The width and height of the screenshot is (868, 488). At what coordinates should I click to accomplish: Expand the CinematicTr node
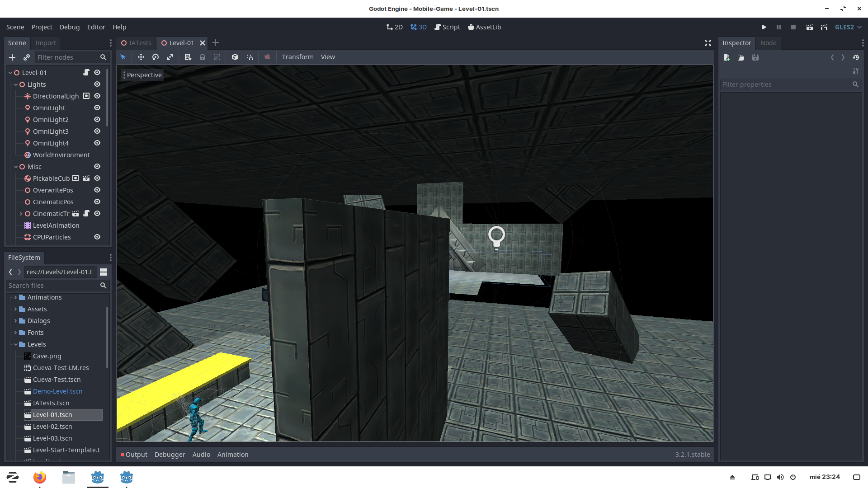[21, 213]
